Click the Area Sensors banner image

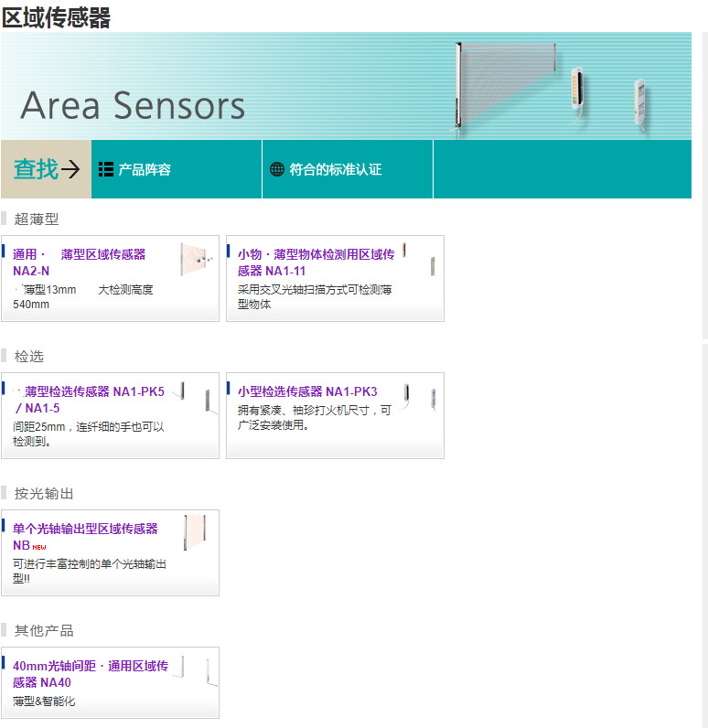(x=347, y=86)
